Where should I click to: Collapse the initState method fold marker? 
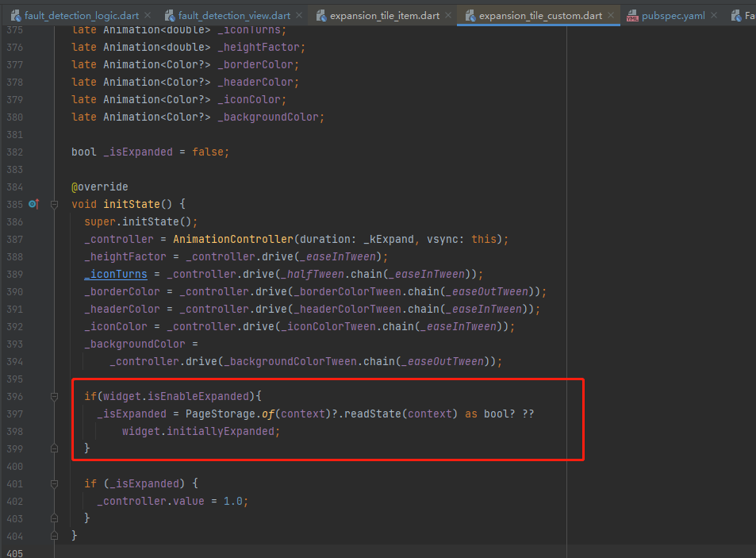click(55, 205)
